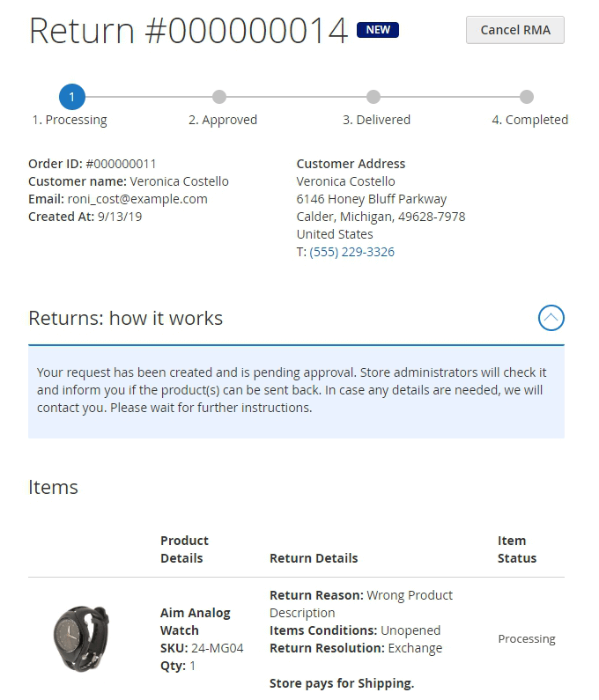599x700 pixels.
Task: Click the Cancel RMA button
Action: point(514,30)
